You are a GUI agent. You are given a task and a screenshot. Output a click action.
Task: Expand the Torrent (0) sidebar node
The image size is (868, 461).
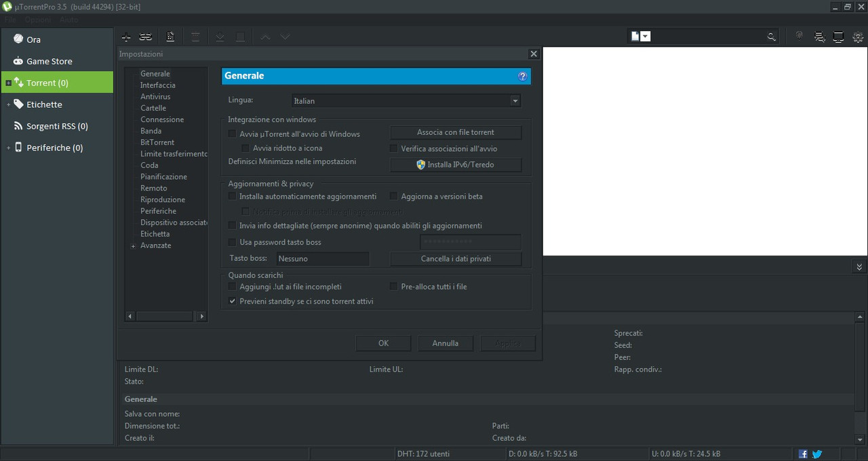click(8, 83)
